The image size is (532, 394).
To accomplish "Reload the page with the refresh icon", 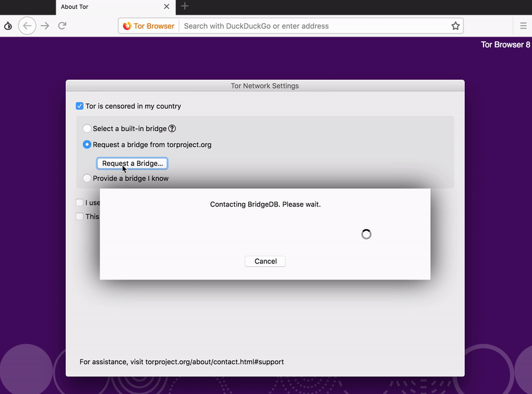I will [x=62, y=26].
